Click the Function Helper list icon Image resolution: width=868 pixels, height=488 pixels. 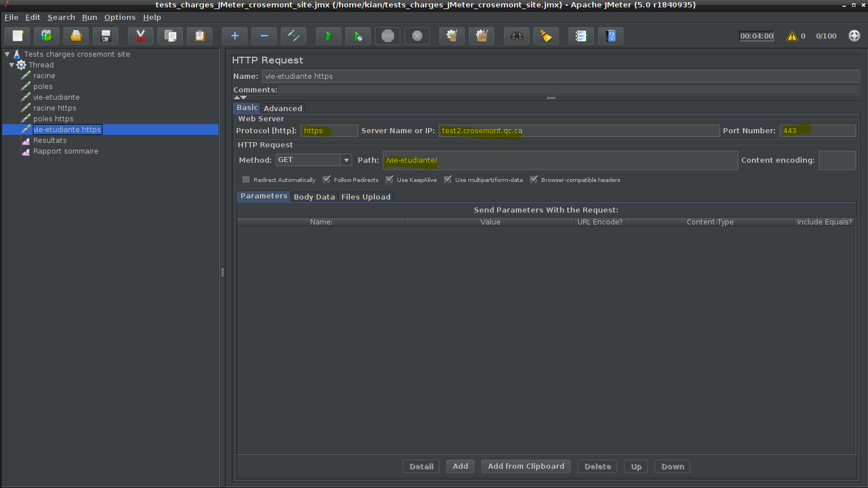coord(581,36)
